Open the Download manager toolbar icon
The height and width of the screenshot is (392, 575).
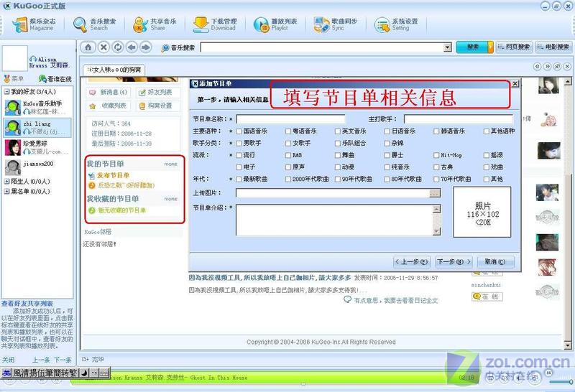click(201, 24)
